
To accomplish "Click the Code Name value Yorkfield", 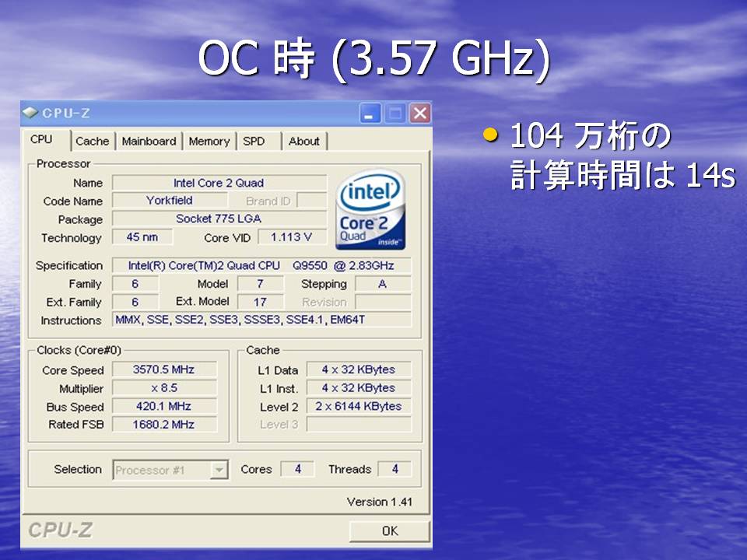I will coord(170,201).
